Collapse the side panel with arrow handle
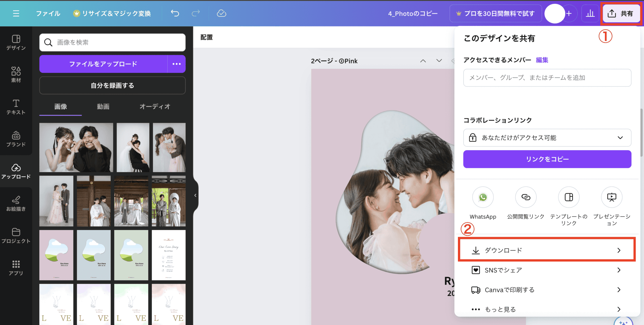Image resolution: width=644 pixels, height=325 pixels. click(195, 196)
